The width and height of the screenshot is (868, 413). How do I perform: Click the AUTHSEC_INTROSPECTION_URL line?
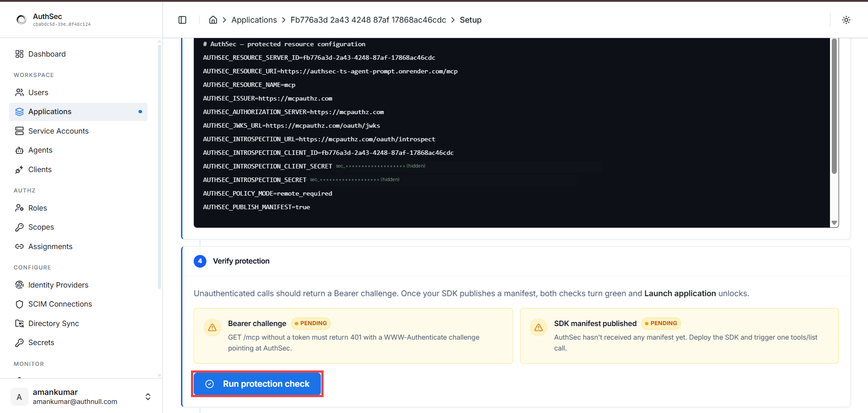[319, 139]
